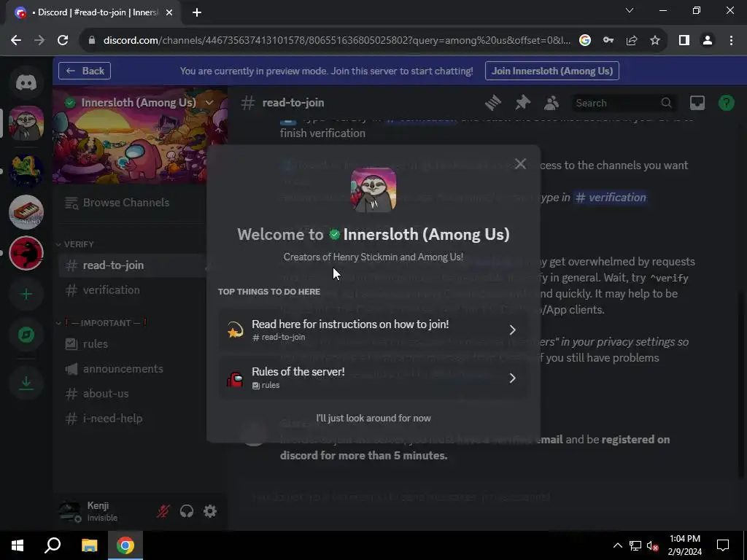Bookmark this page star icon

point(655,41)
